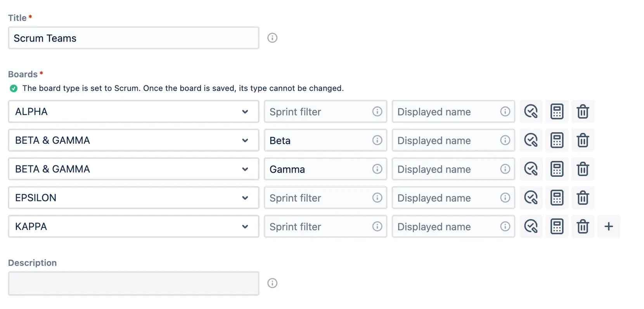Open the EPSILON board dropdown
This screenshot has width=644, height=309.
pos(133,198)
